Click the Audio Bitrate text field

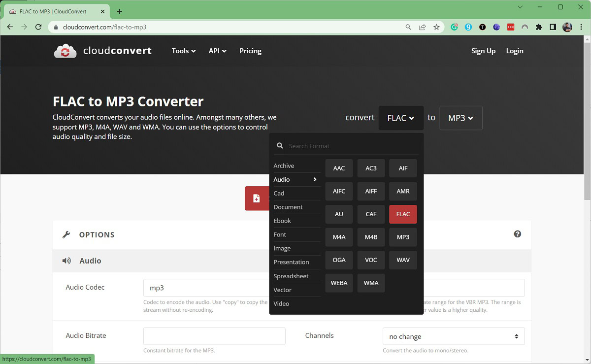point(214,336)
